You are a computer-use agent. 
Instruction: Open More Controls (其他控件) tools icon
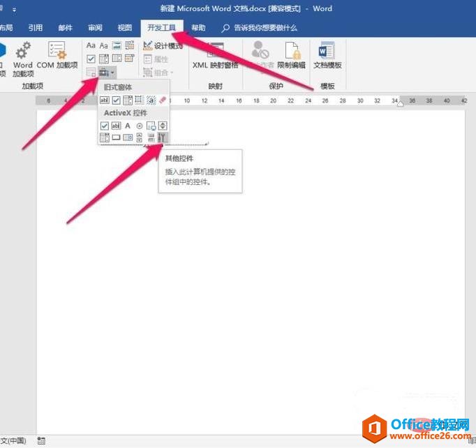(x=163, y=137)
